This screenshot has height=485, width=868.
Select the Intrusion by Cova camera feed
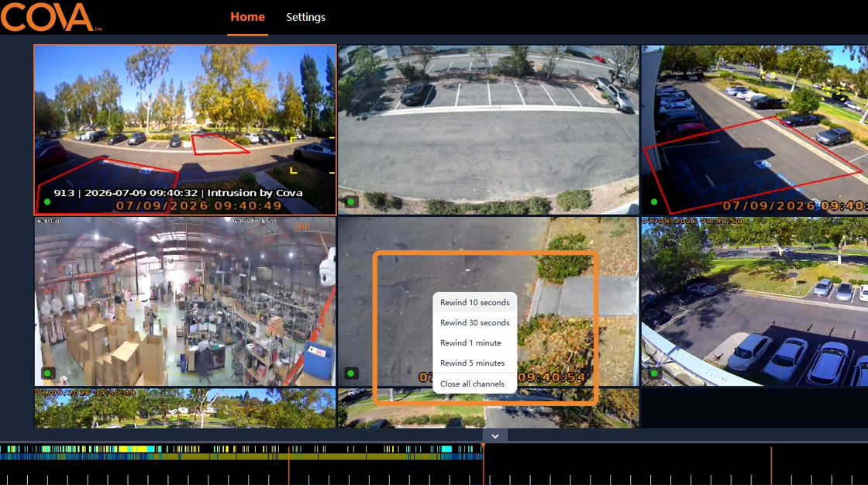click(x=185, y=129)
